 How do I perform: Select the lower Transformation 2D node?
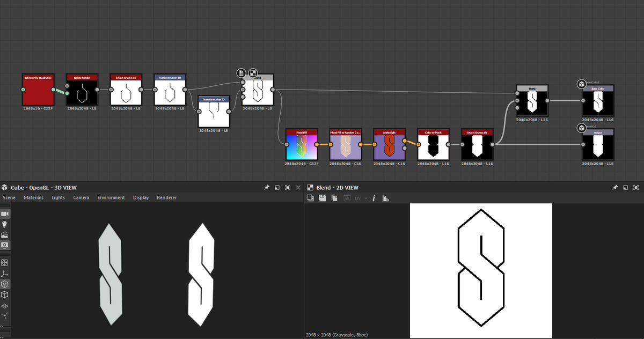(214, 112)
